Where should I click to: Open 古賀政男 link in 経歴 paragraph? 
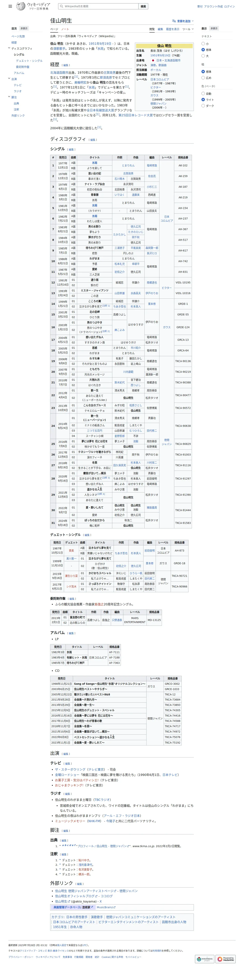point(109,73)
